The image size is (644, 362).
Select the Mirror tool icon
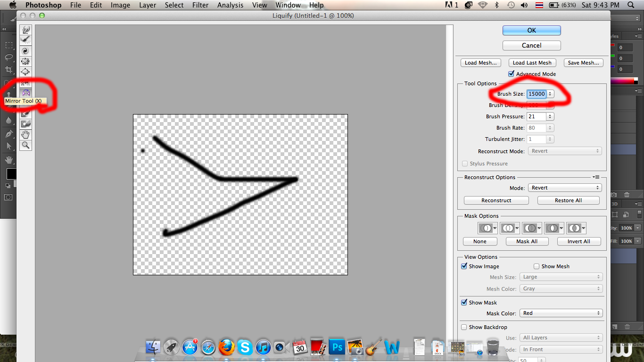pyautogui.click(x=26, y=92)
